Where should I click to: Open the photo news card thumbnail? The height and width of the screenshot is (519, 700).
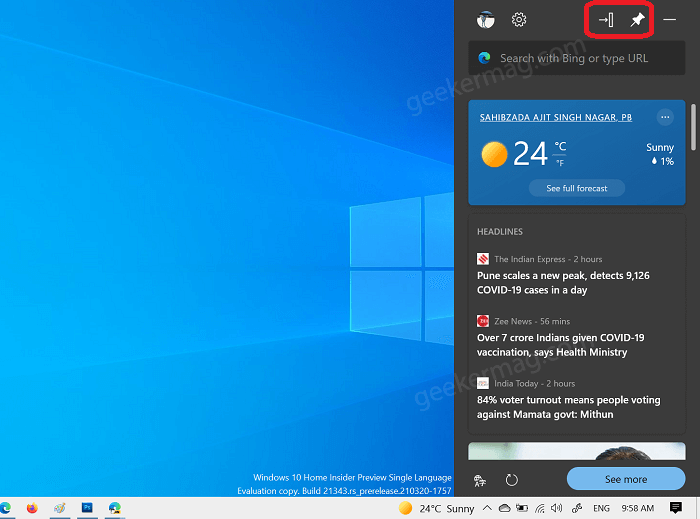coord(576,451)
